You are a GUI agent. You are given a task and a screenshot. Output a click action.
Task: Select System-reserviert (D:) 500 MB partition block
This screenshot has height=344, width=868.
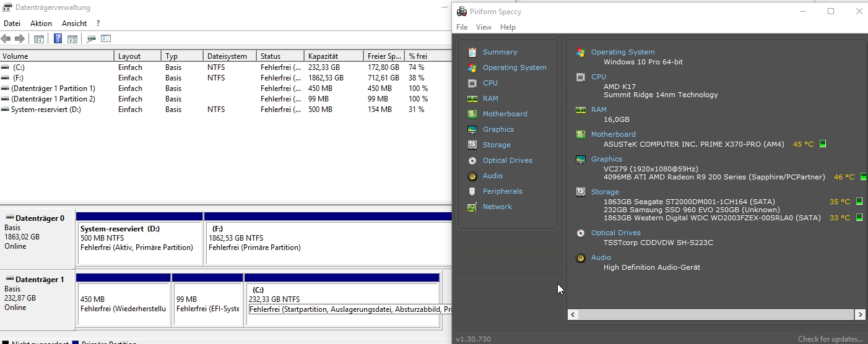point(139,238)
